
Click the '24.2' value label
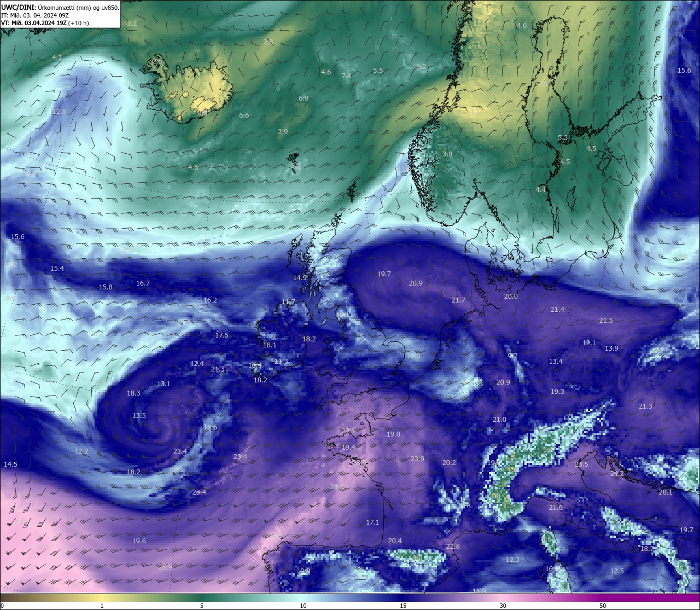(617, 474)
